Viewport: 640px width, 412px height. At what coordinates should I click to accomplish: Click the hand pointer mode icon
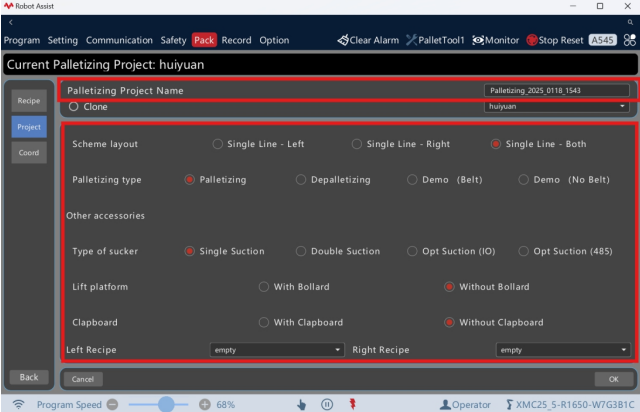301,405
